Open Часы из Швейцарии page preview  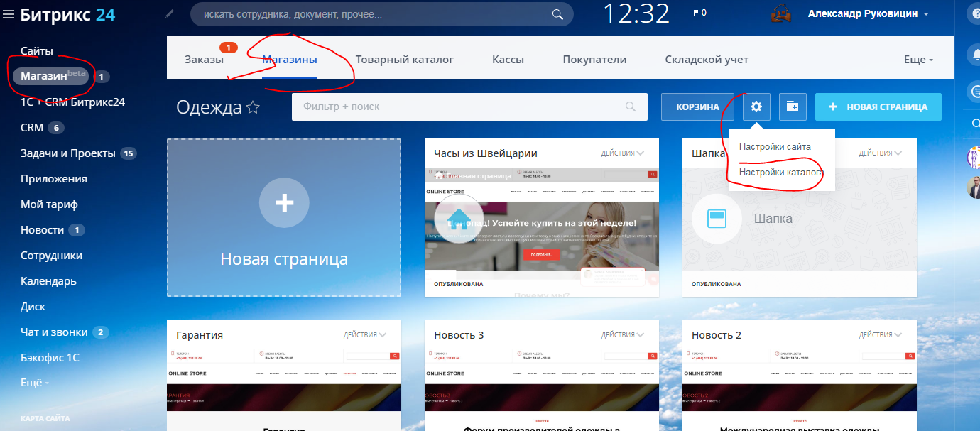pos(541,220)
